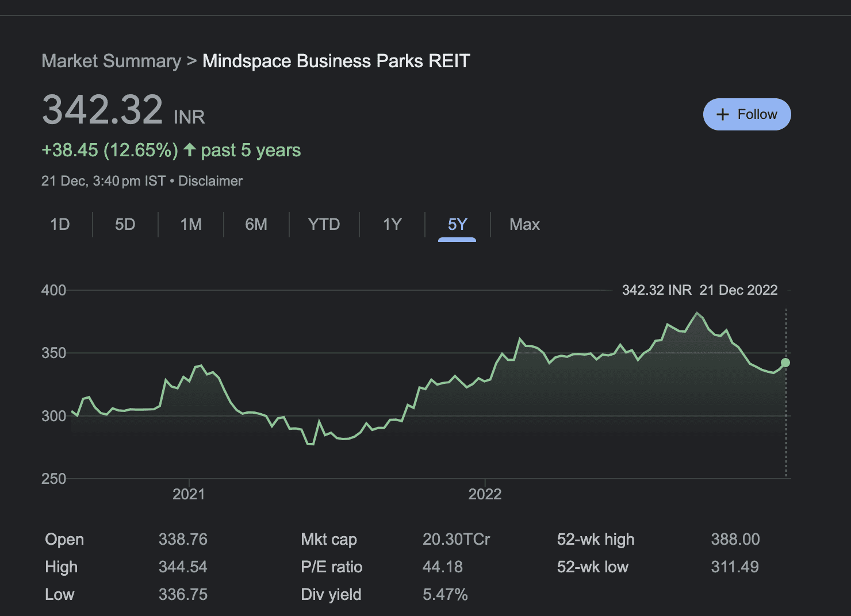The width and height of the screenshot is (851, 616).
Task: Select the active 5Y tab
Action: tap(457, 224)
